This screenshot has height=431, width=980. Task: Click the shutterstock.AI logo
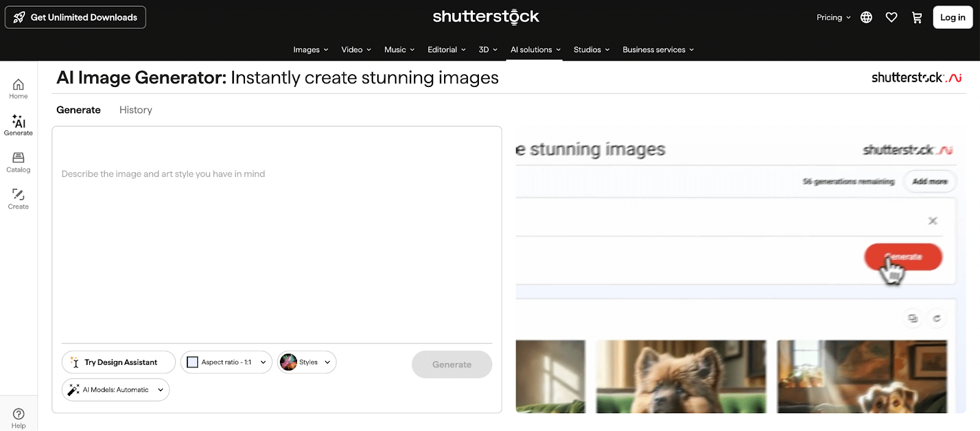[916, 78]
